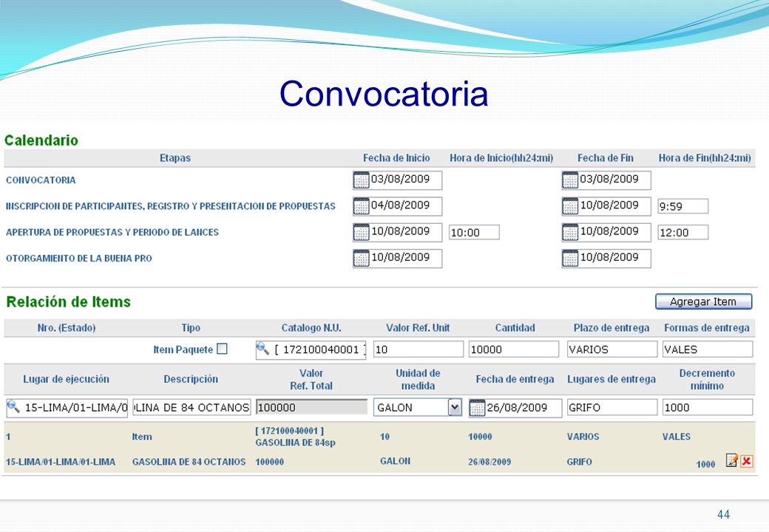The image size is (769, 532).
Task: Open calendar icon for INSCRIPCION end date
Action: (x=570, y=206)
